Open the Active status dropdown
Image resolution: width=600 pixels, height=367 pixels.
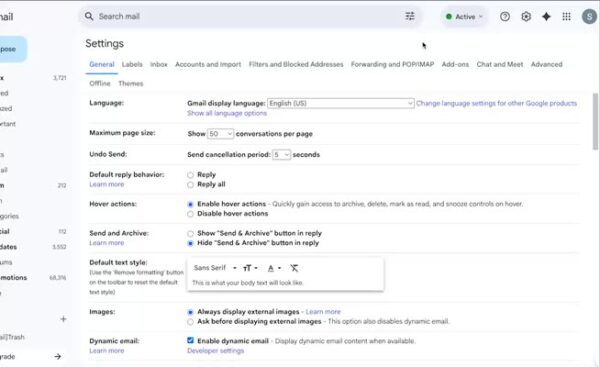pyautogui.click(x=465, y=16)
